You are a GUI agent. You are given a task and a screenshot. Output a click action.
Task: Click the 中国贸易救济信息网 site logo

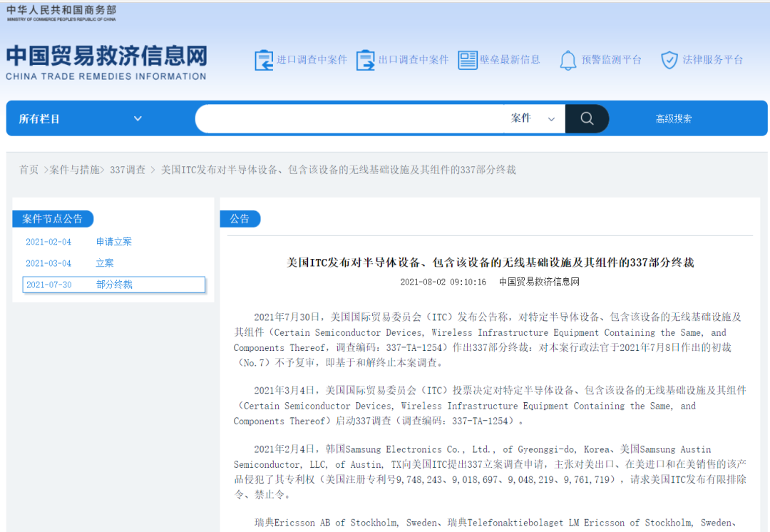(106, 62)
